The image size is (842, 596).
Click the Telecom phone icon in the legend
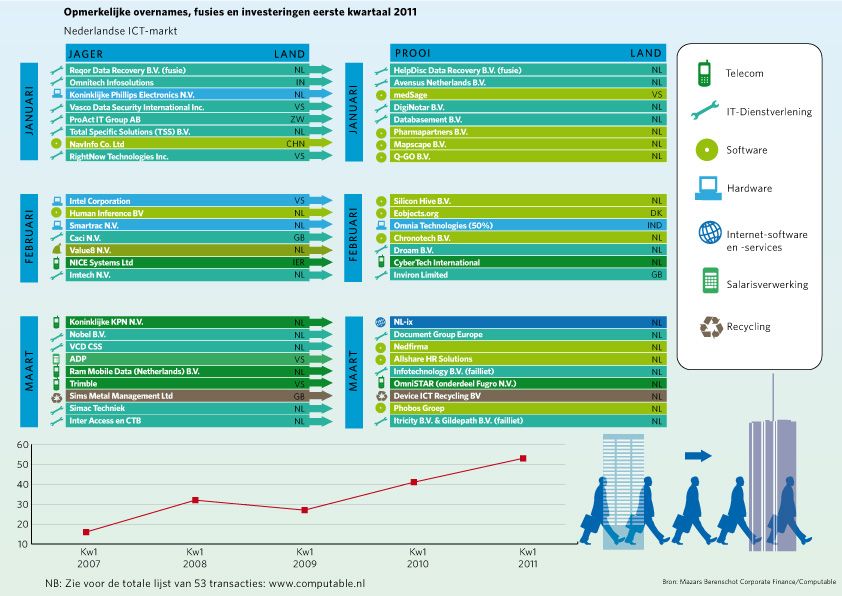click(705, 73)
